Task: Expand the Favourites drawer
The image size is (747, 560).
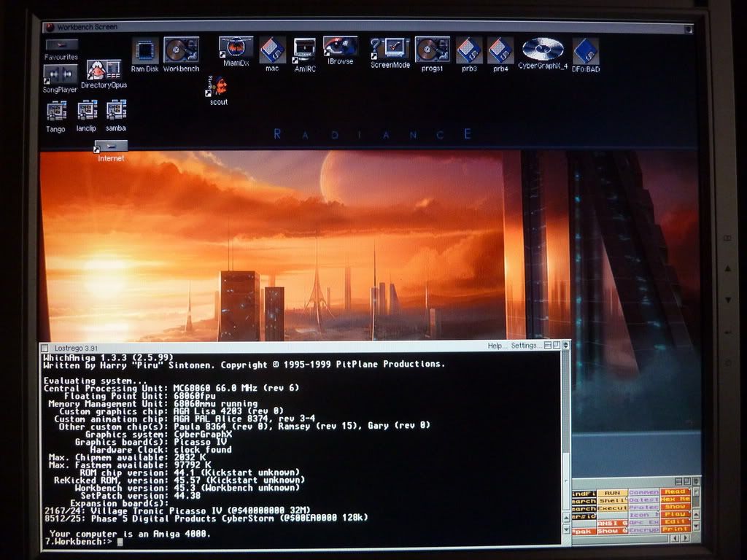Action: click(x=61, y=44)
